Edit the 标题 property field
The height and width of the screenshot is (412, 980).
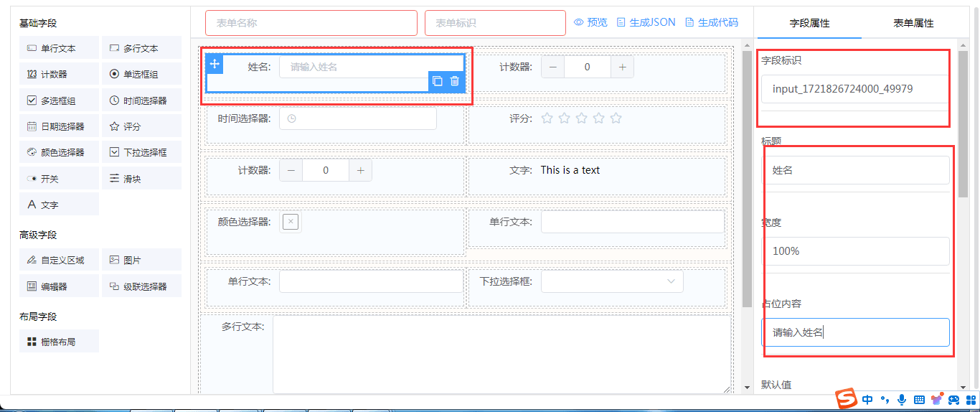click(x=855, y=170)
